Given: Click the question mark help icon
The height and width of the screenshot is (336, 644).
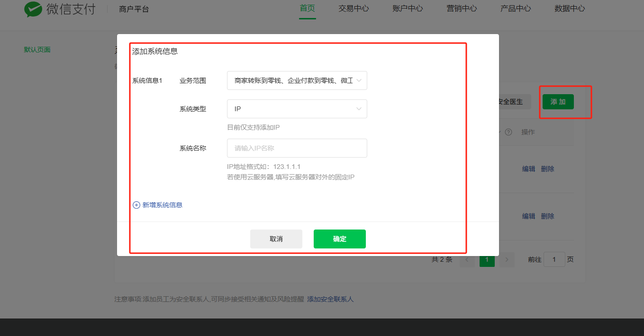Looking at the screenshot, I should [508, 132].
